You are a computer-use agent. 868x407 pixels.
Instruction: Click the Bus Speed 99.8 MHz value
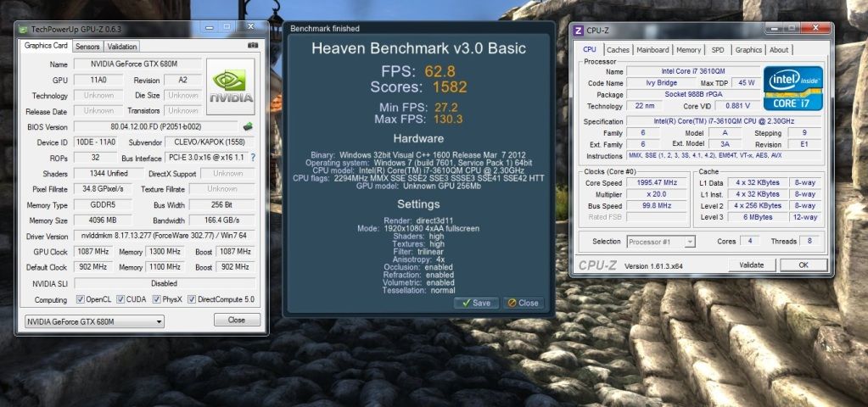[x=657, y=206]
